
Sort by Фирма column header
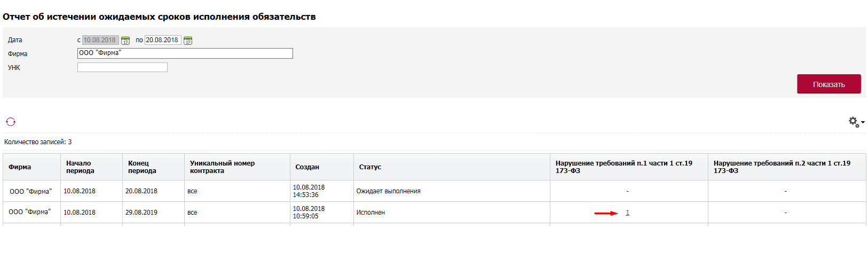coord(20,167)
